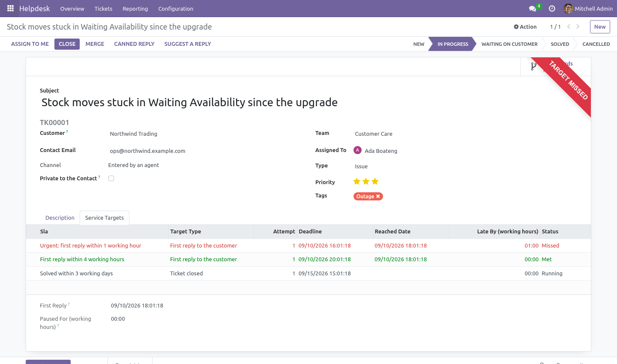Click the New button
The image size is (617, 364).
(x=600, y=27)
